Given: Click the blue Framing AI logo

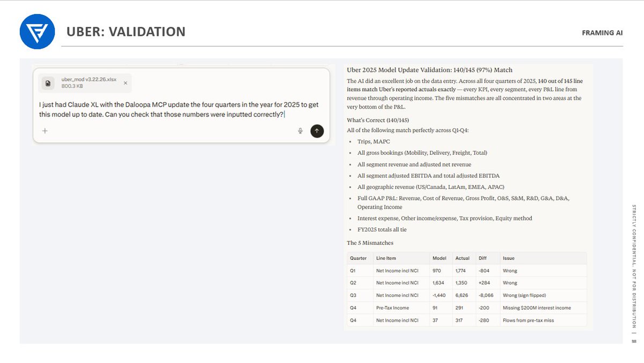Looking at the screenshot, I should coord(38,32).
